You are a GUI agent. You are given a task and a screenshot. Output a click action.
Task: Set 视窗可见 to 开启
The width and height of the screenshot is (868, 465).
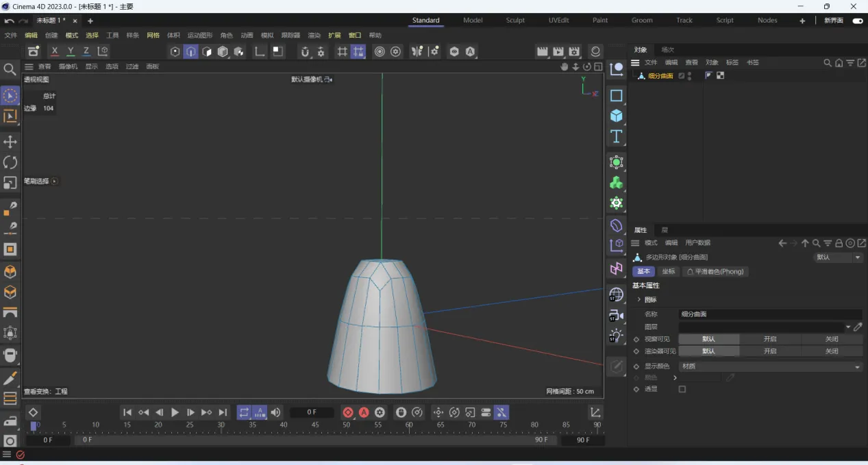tap(770, 339)
